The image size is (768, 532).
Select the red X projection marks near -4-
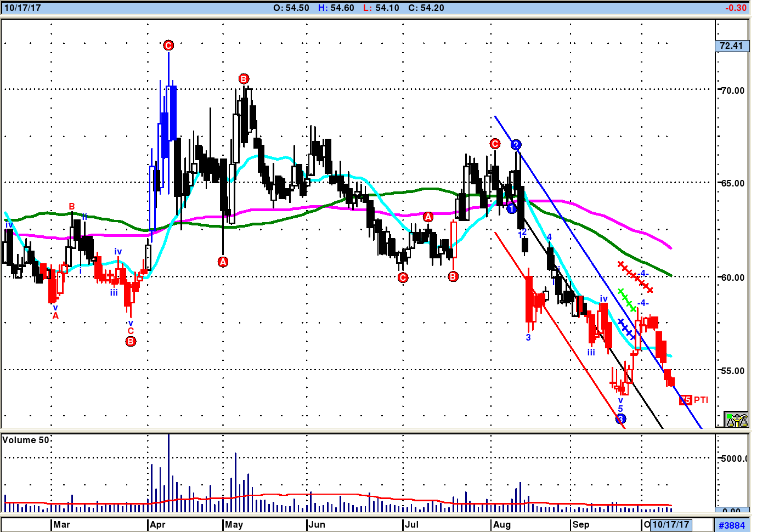(635, 276)
